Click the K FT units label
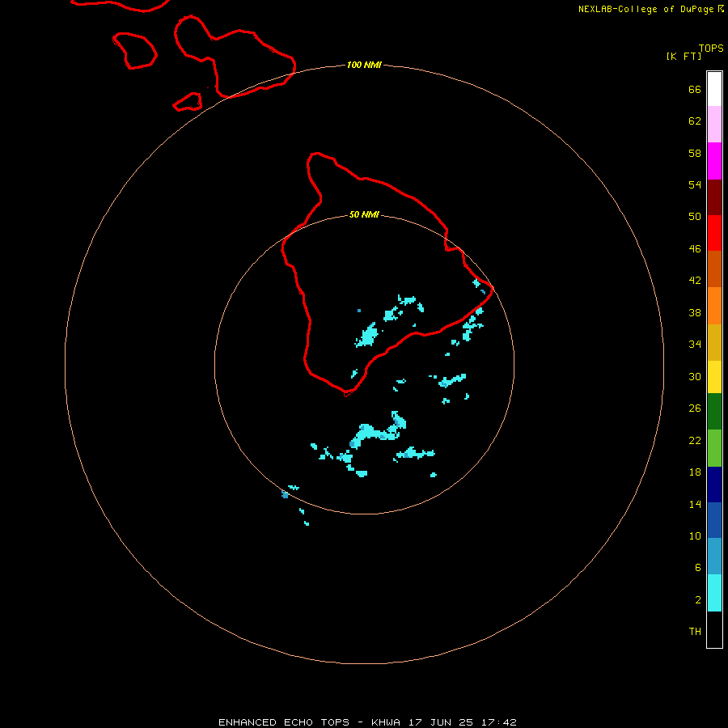The height and width of the screenshot is (728, 728). (684, 56)
